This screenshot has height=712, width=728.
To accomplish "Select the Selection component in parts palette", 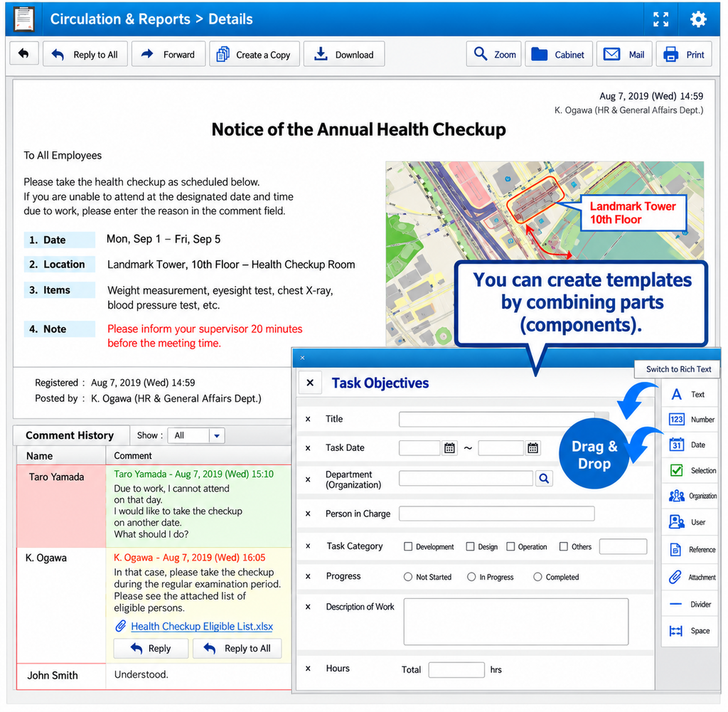I will (x=690, y=470).
